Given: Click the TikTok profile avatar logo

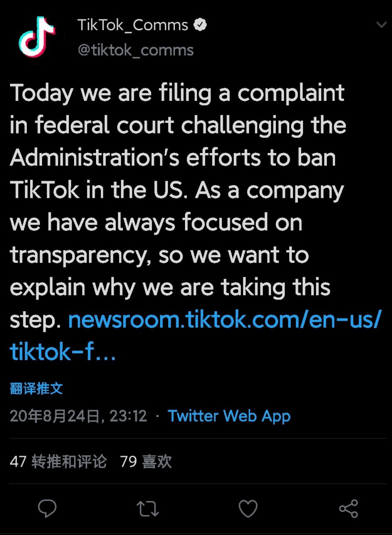Looking at the screenshot, I should tap(37, 37).
